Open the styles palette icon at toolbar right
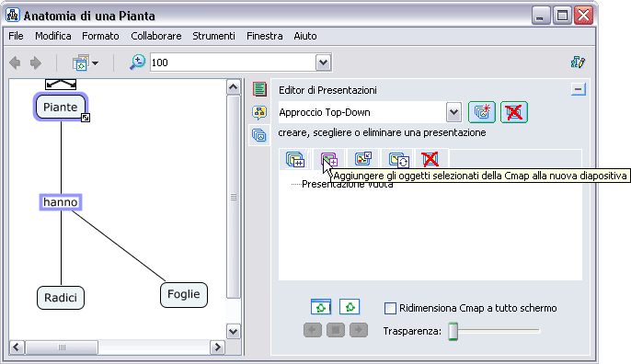Image resolution: width=631 pixels, height=364 pixels. pyautogui.click(x=578, y=62)
